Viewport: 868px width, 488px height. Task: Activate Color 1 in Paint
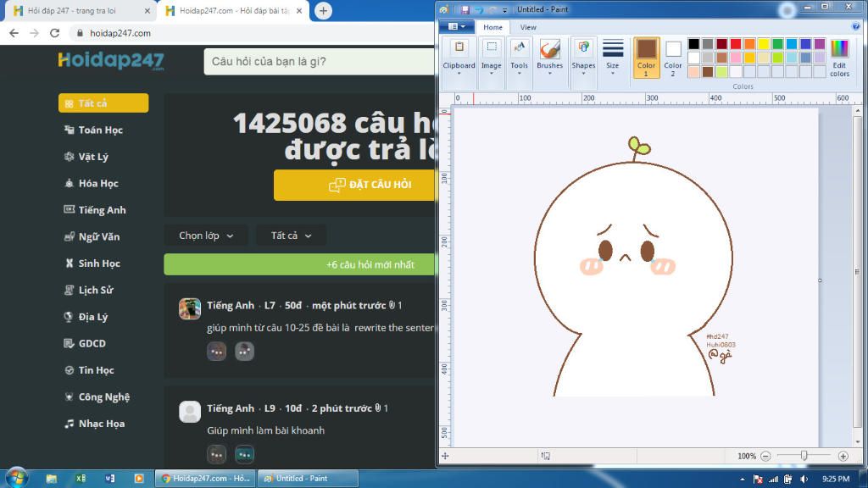[x=646, y=58]
